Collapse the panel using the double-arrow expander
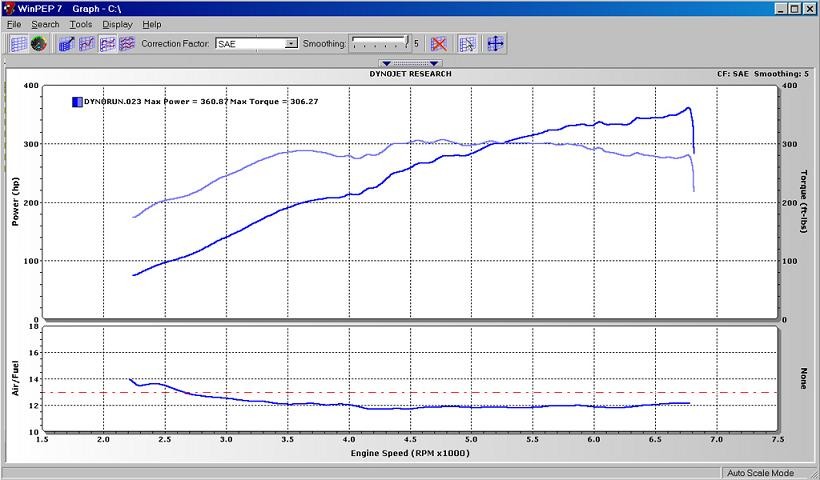 click(x=410, y=63)
